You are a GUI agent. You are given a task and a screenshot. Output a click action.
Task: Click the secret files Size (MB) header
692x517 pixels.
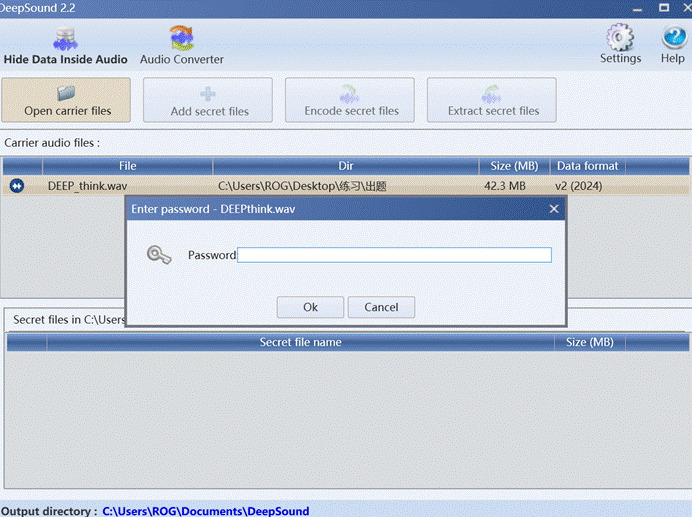(x=590, y=342)
